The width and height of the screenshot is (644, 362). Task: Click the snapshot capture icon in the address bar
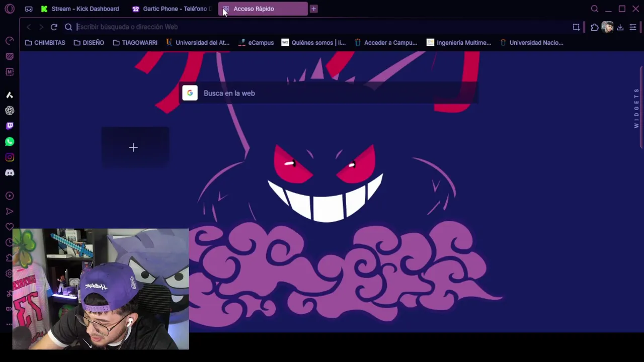(x=576, y=27)
